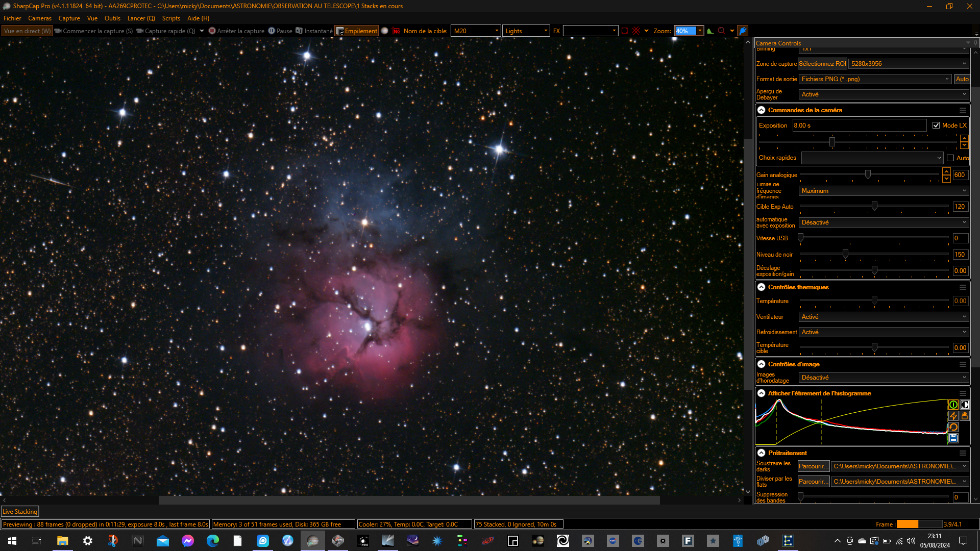Click the green histogram icon in toolbar
This screenshot has height=551, width=980.
click(710, 31)
